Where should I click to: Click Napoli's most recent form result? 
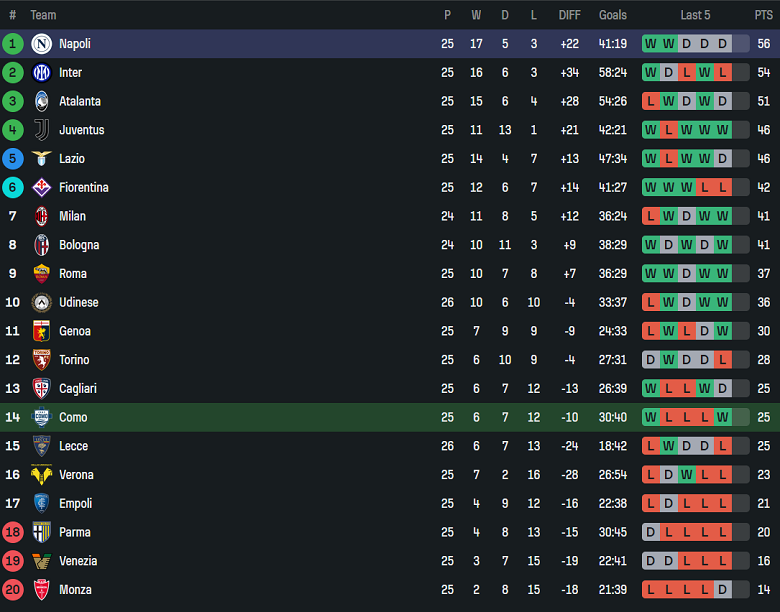pos(722,44)
